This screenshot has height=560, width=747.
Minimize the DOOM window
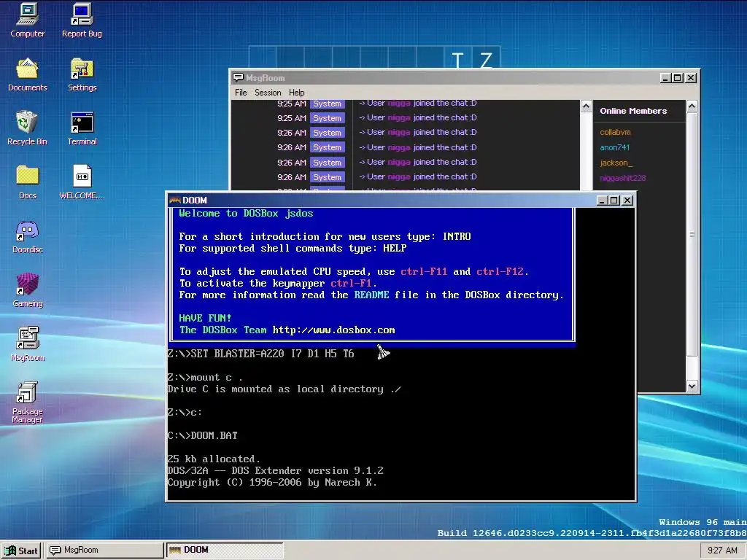[x=602, y=201]
